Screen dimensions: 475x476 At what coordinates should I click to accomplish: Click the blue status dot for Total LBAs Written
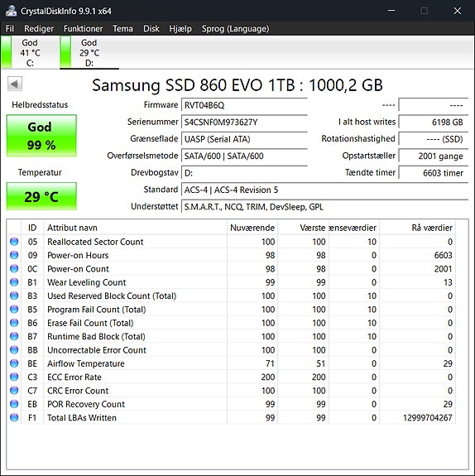pyautogui.click(x=14, y=417)
